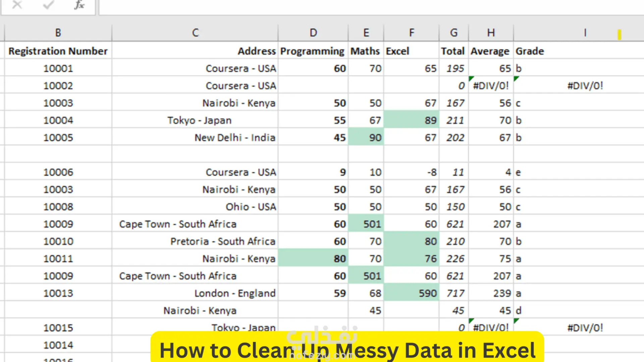Click the #DIV/0! Average cell for 10002
The width and height of the screenshot is (644, 362).
491,85
